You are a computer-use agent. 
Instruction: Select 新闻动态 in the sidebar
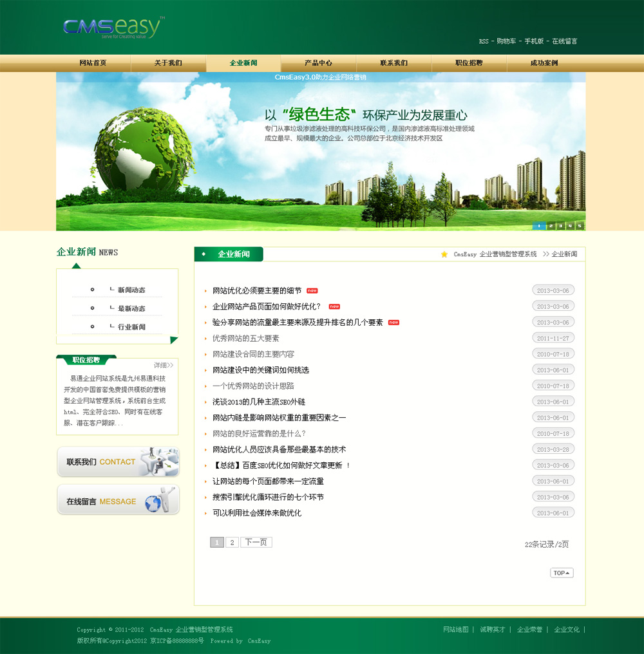click(x=131, y=290)
